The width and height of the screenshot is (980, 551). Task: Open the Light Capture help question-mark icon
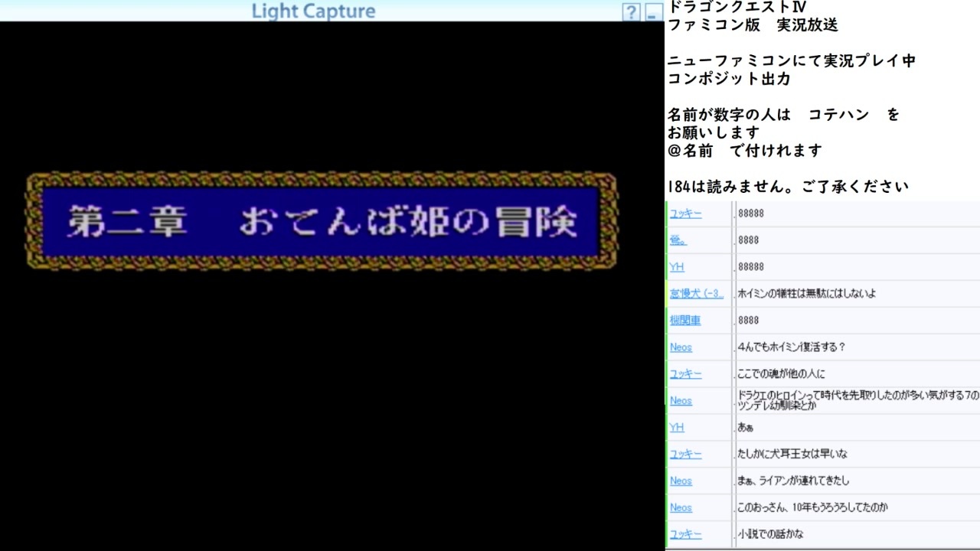(x=631, y=11)
